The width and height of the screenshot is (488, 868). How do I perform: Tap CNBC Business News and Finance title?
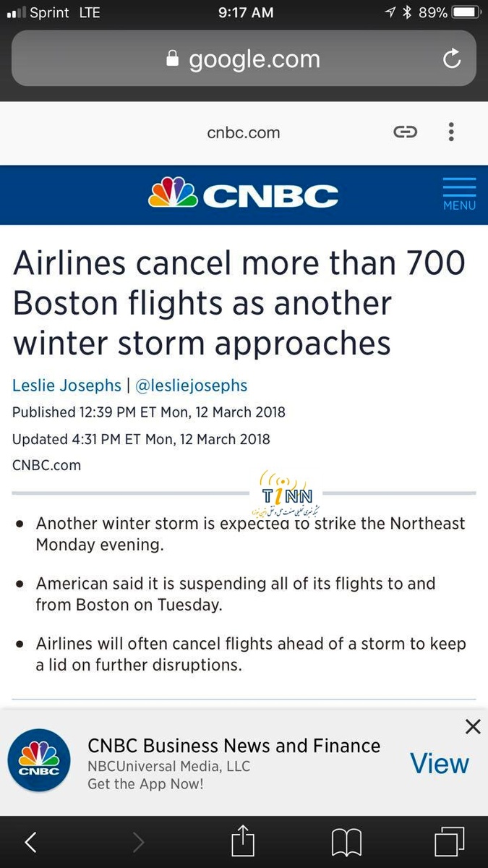[234, 746]
